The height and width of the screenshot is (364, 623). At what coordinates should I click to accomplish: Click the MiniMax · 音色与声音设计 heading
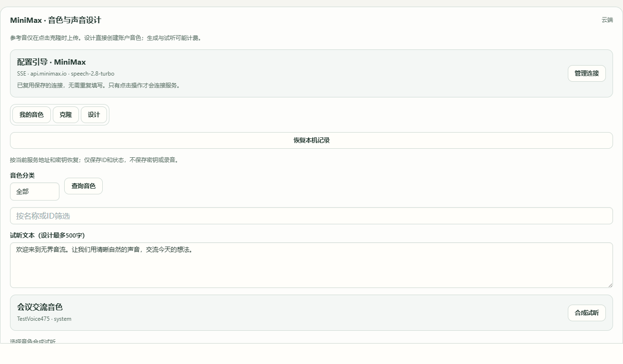[56, 20]
